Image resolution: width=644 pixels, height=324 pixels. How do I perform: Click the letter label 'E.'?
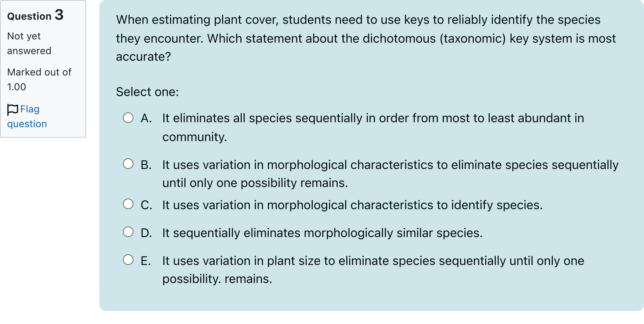[146, 261]
